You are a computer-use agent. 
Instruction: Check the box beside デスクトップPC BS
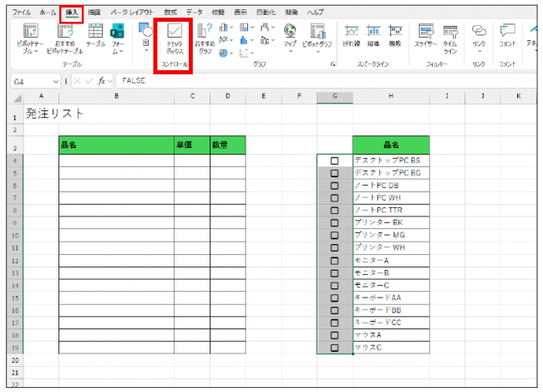click(334, 160)
